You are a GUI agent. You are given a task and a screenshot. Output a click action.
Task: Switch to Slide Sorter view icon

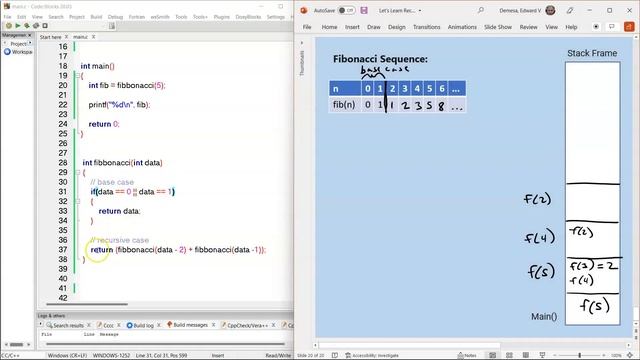(509, 355)
